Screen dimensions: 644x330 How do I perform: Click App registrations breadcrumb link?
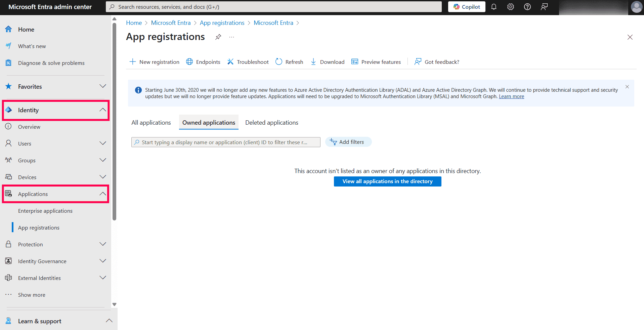[x=222, y=23]
